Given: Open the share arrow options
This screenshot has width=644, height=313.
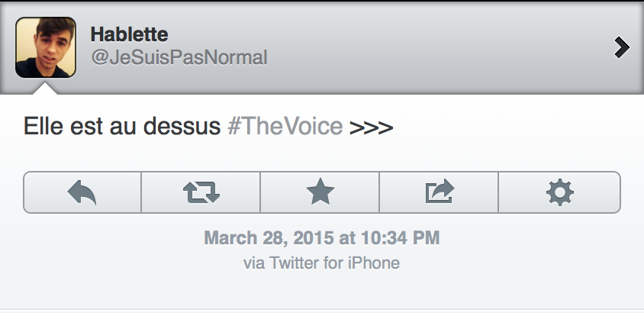Looking at the screenshot, I should tap(439, 192).
